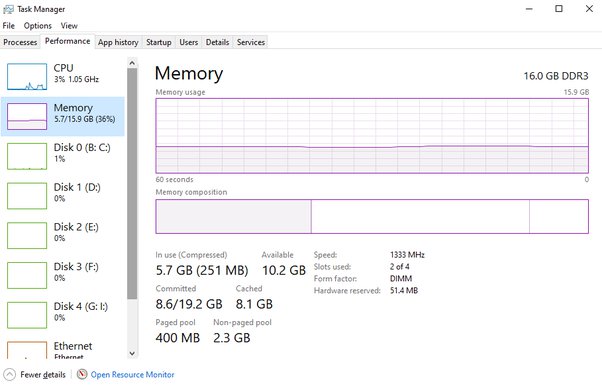Switch to the Startup tab

[x=159, y=42]
